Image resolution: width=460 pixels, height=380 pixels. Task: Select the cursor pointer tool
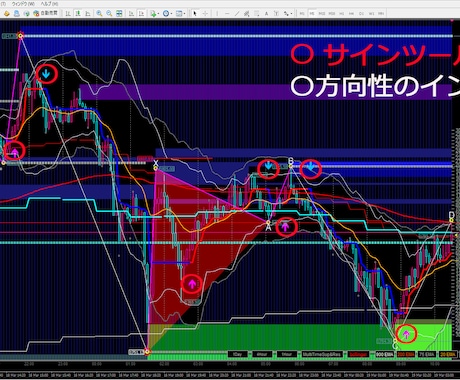tap(195, 14)
